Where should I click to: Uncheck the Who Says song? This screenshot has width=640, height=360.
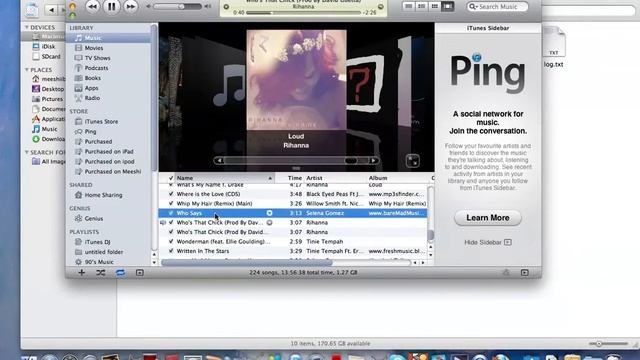[171, 213]
